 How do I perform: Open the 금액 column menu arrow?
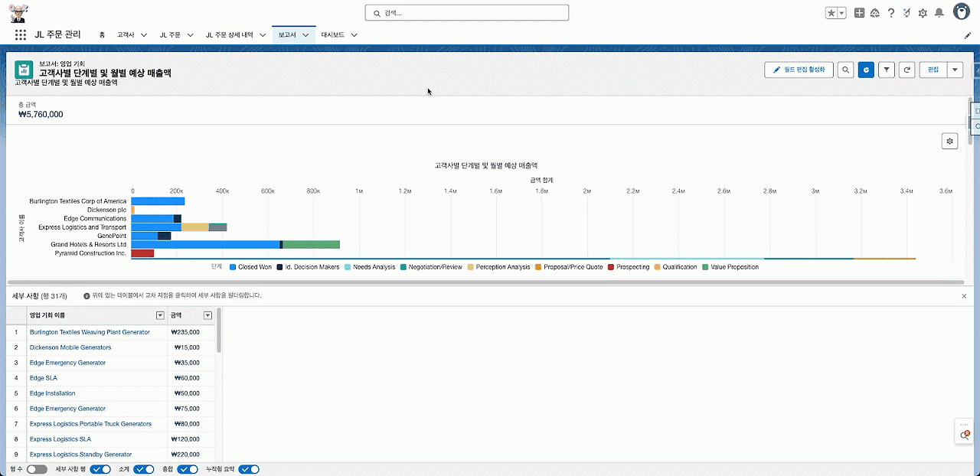click(x=207, y=315)
